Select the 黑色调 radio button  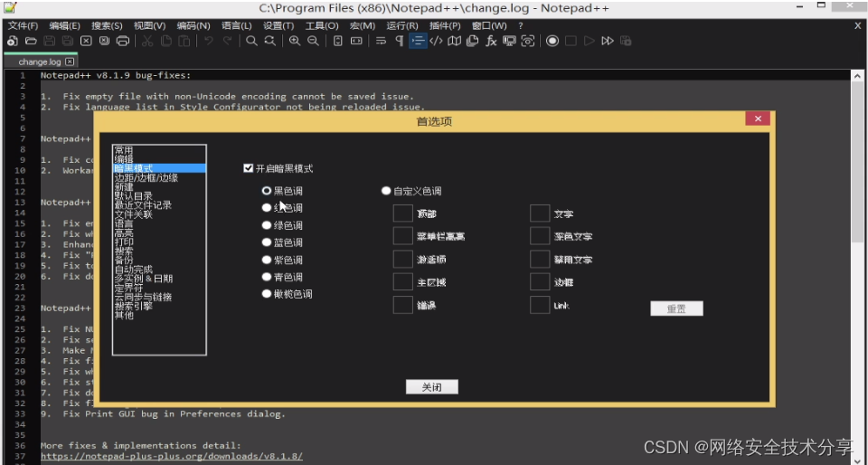pos(267,190)
